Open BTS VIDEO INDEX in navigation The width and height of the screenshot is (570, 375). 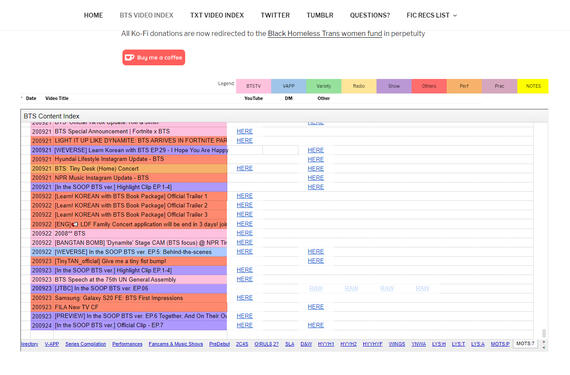click(x=146, y=15)
